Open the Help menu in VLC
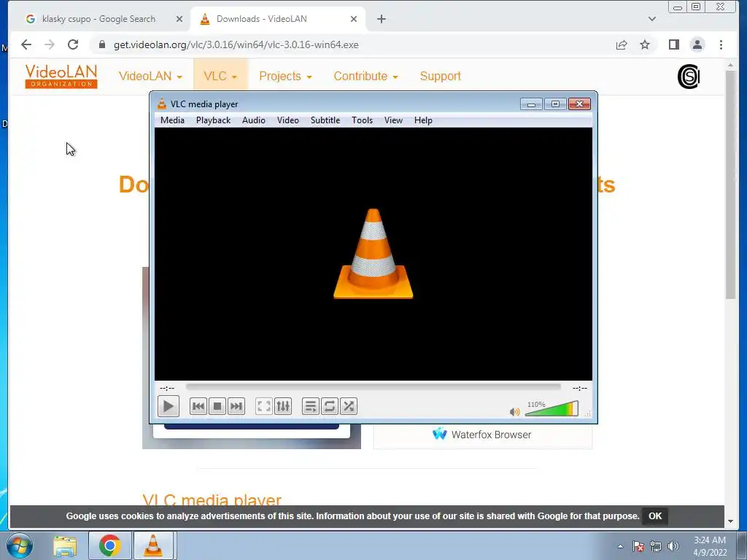This screenshot has height=560, width=747. 423,120
